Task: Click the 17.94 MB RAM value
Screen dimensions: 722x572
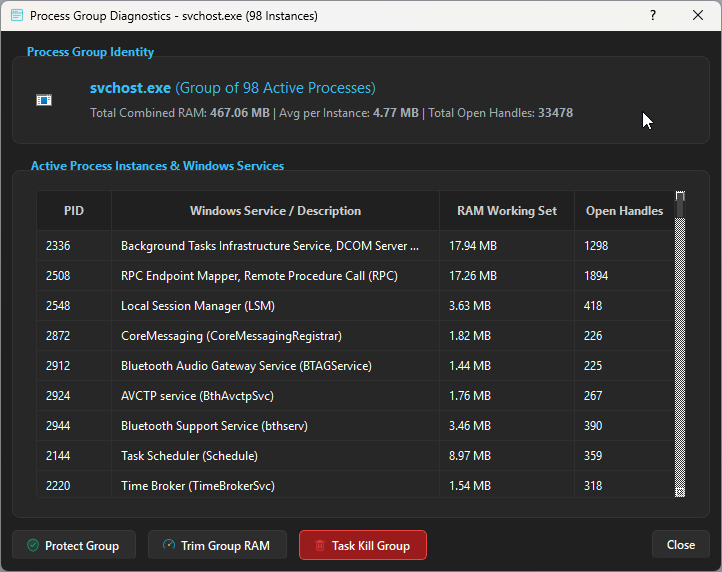Action: pos(473,245)
